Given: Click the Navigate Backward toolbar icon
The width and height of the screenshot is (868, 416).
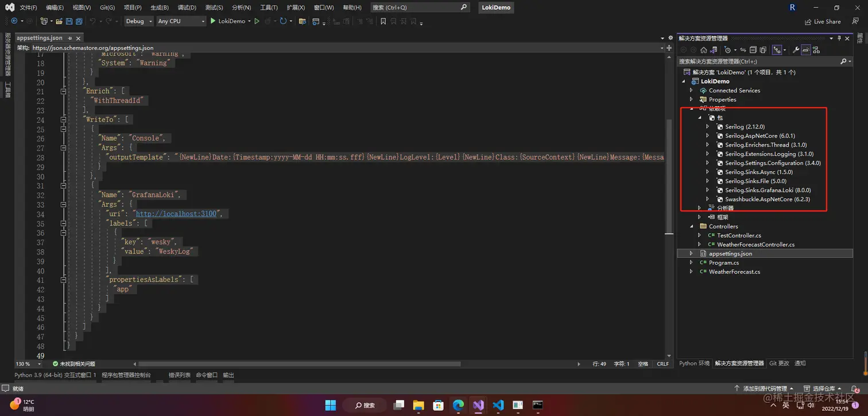Looking at the screenshot, I should coord(14,21).
